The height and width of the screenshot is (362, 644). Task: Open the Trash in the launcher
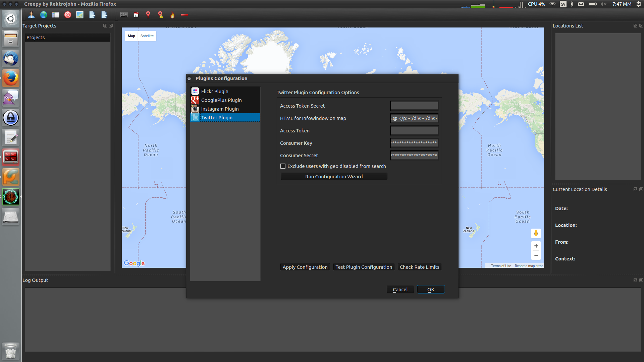[x=11, y=351]
